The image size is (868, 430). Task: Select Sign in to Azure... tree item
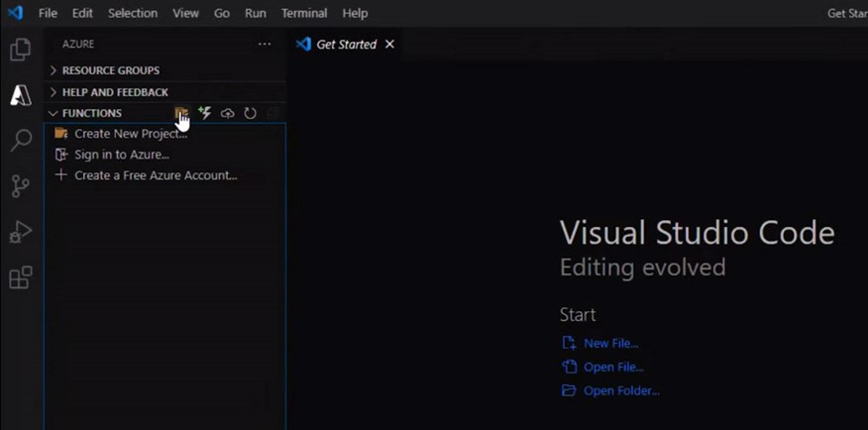[164, 155]
